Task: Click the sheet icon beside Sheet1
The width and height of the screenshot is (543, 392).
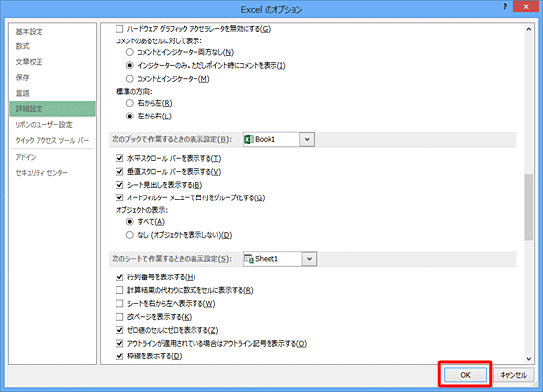Action: 249,259
